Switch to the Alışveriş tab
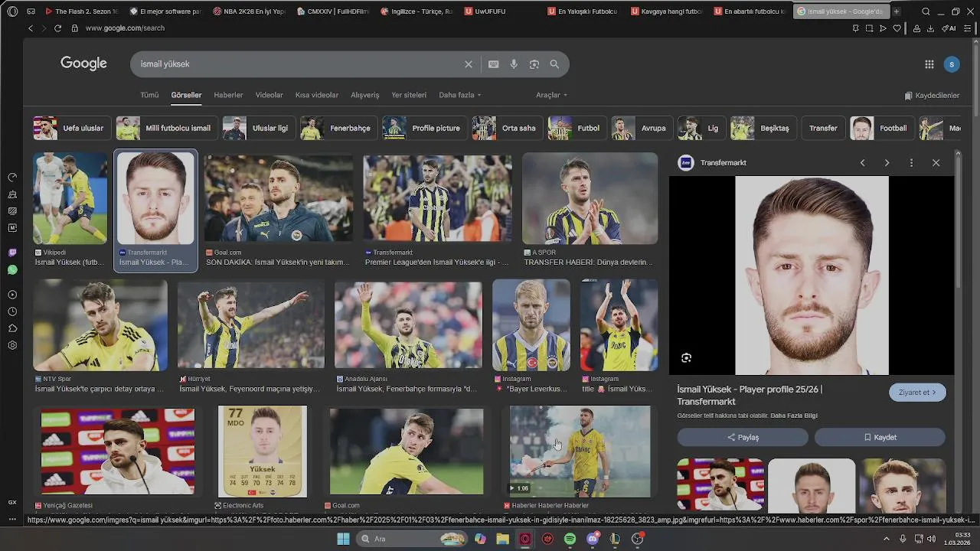This screenshot has width=980, height=551. [x=365, y=95]
